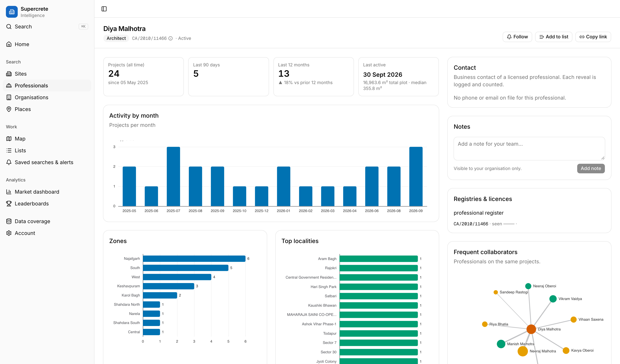The height and width of the screenshot is (364, 620).
Task: Click the Lists icon
Action: [9, 150]
